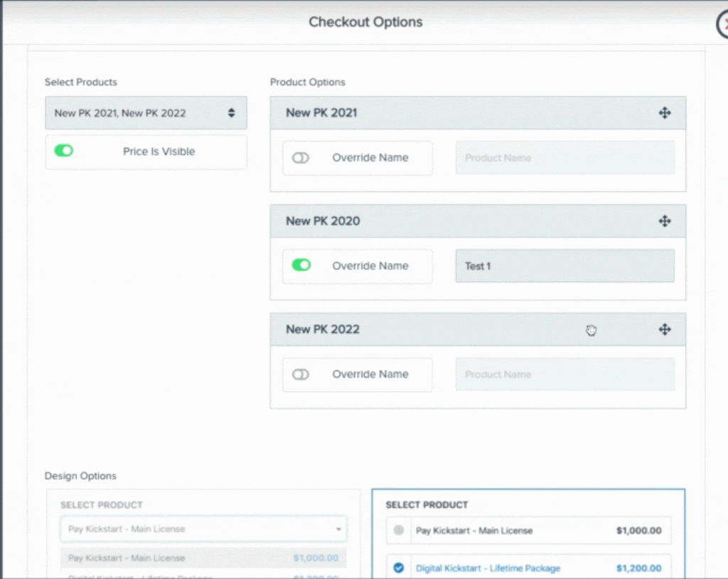The height and width of the screenshot is (579, 728).
Task: Click the move handle icon for New PK 2022
Action: click(665, 329)
